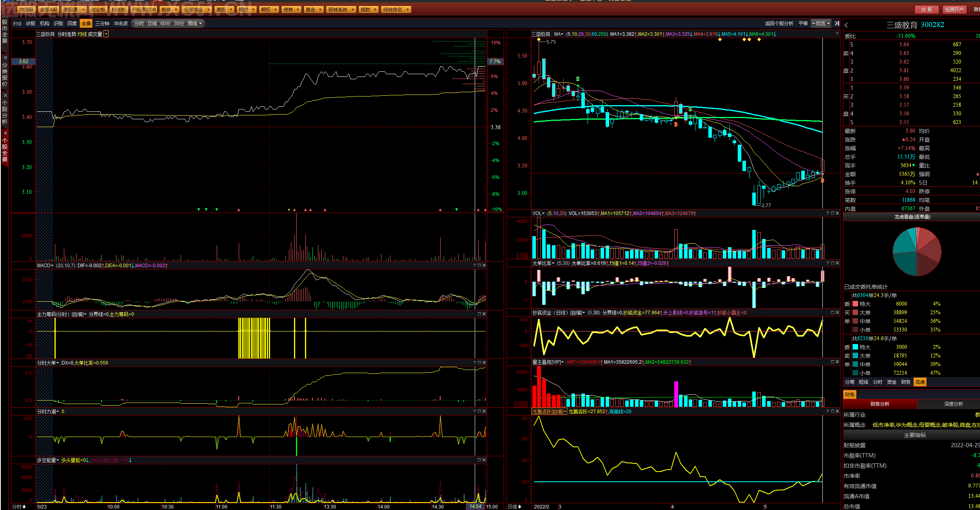This screenshot has width=980, height=510.
Task: Maximize the VOL indicator panel
Action: (x=833, y=213)
